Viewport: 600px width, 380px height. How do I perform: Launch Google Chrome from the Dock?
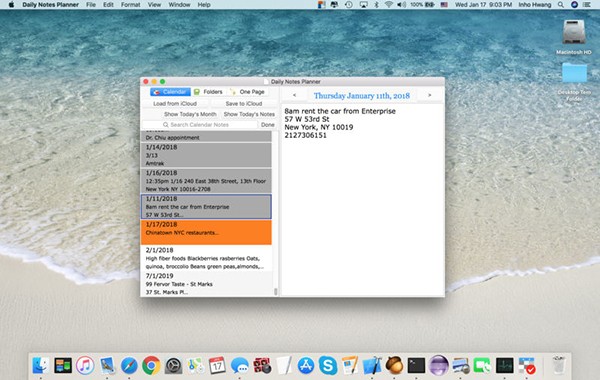coord(152,365)
